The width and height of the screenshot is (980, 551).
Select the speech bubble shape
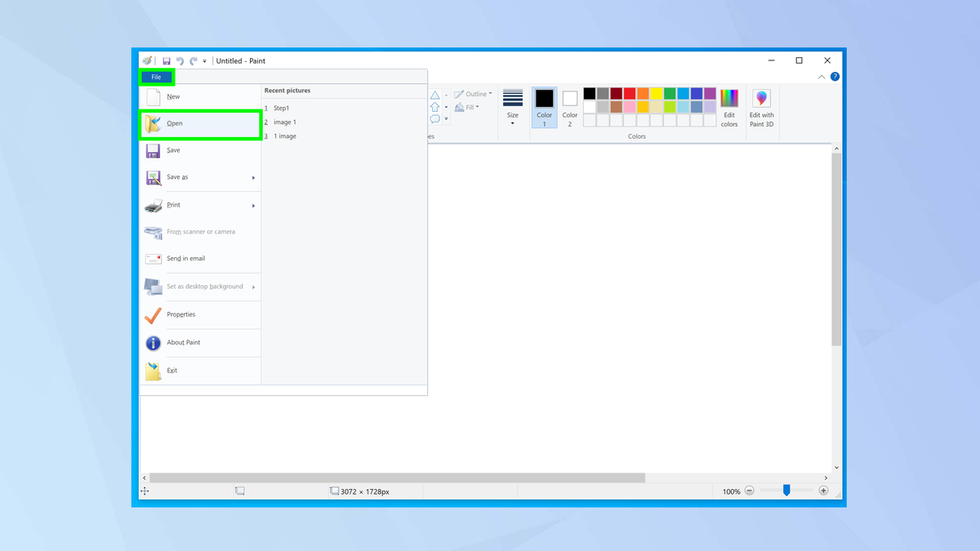point(435,118)
